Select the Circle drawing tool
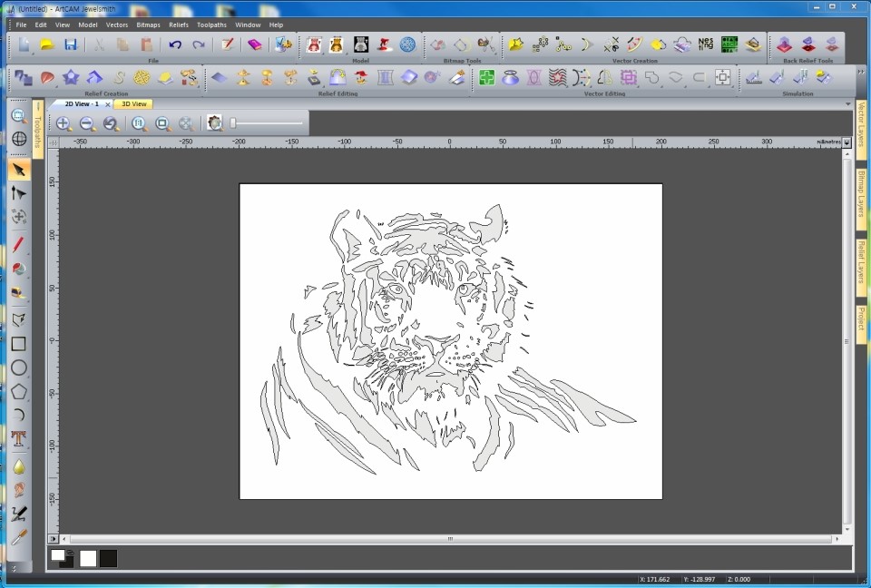The width and height of the screenshot is (871, 588). point(19,367)
